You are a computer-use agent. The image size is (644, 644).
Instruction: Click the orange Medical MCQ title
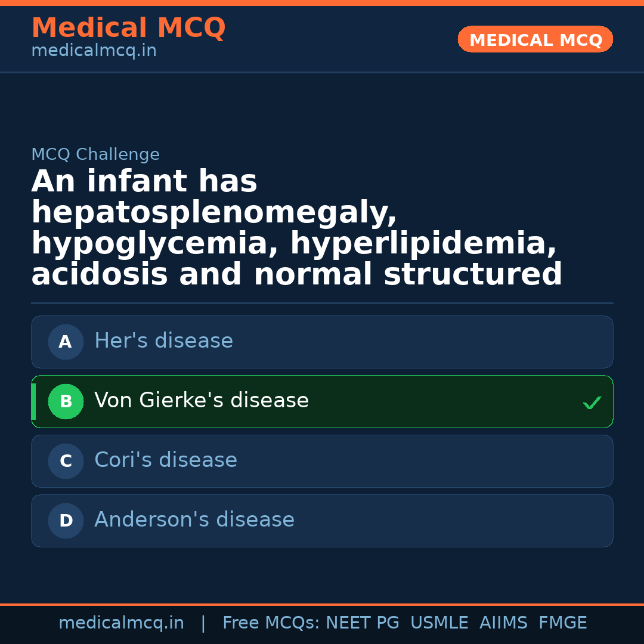[128, 28]
